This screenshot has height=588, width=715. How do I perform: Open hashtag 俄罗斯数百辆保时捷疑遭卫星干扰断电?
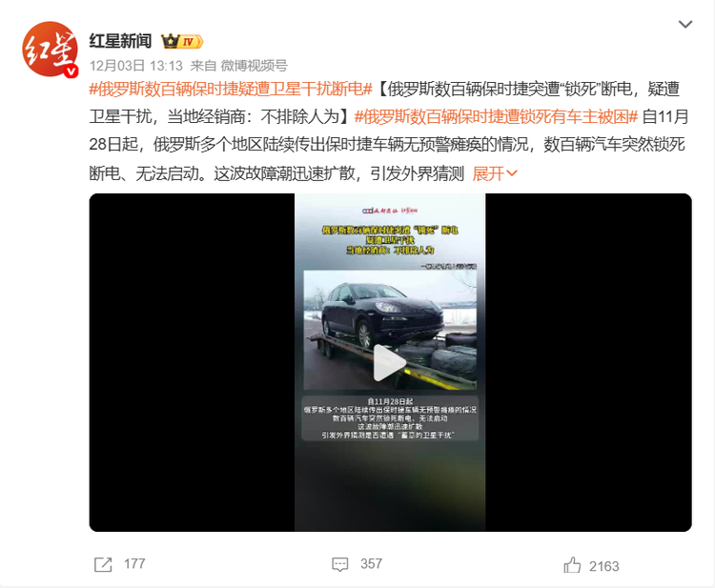point(231,89)
